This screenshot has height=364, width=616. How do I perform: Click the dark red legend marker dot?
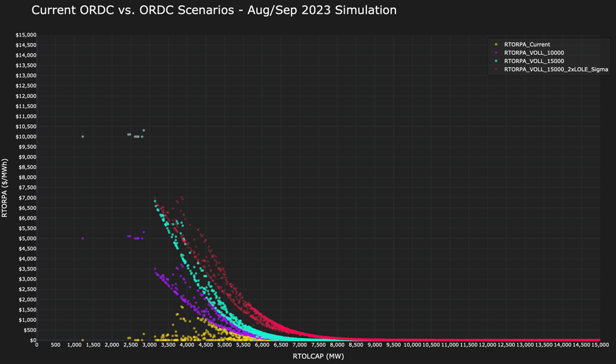[x=495, y=69]
